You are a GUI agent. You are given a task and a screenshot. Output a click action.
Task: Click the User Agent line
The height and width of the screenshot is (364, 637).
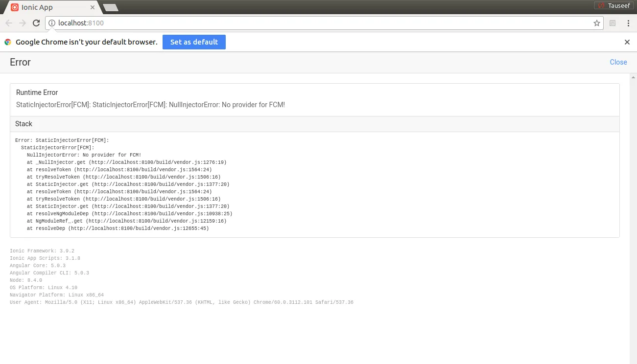tap(182, 302)
